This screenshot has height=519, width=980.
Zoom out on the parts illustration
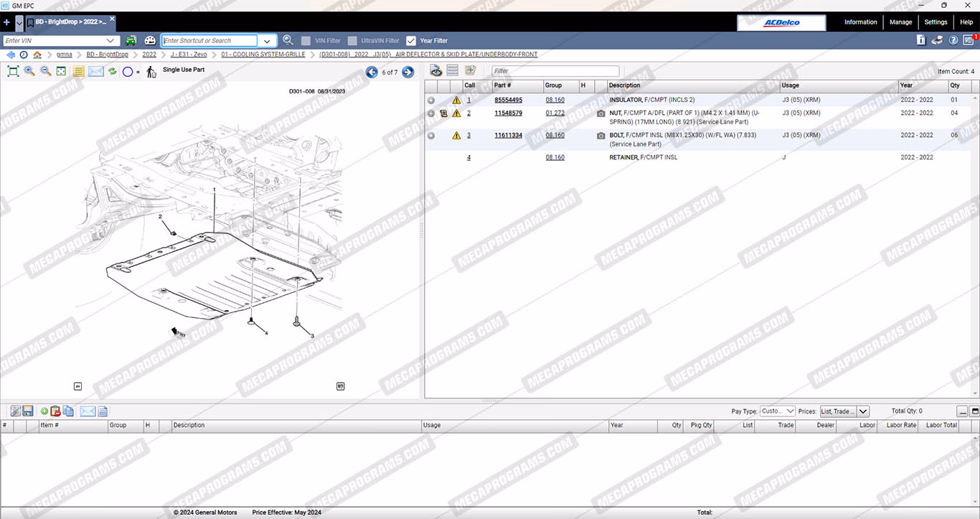45,71
